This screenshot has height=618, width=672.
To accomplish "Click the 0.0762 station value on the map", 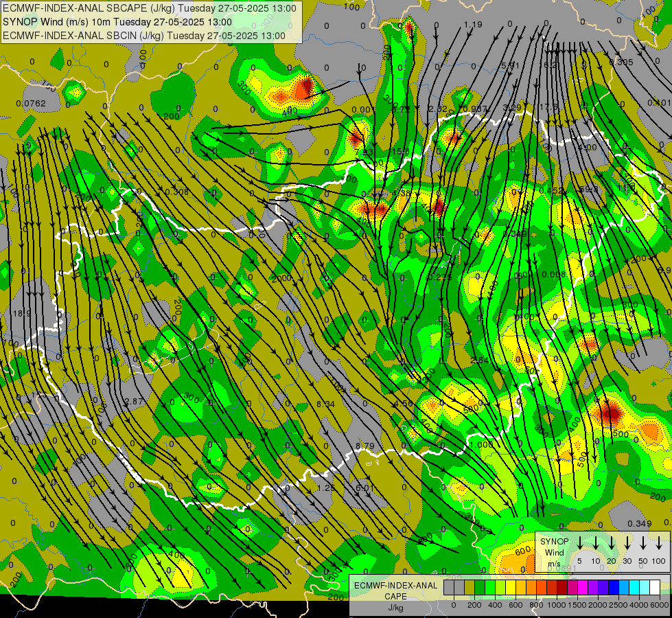I will tap(31, 104).
